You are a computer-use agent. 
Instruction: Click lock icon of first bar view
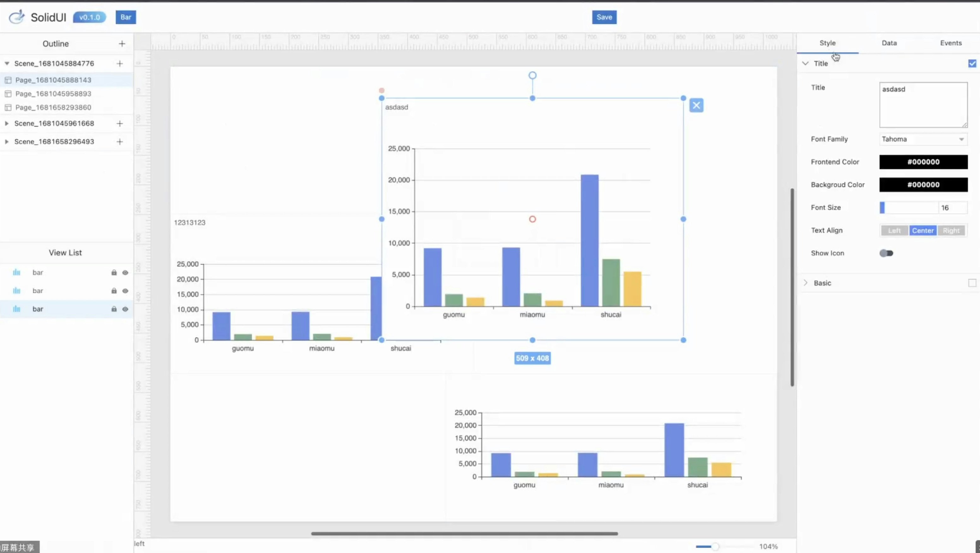point(114,272)
